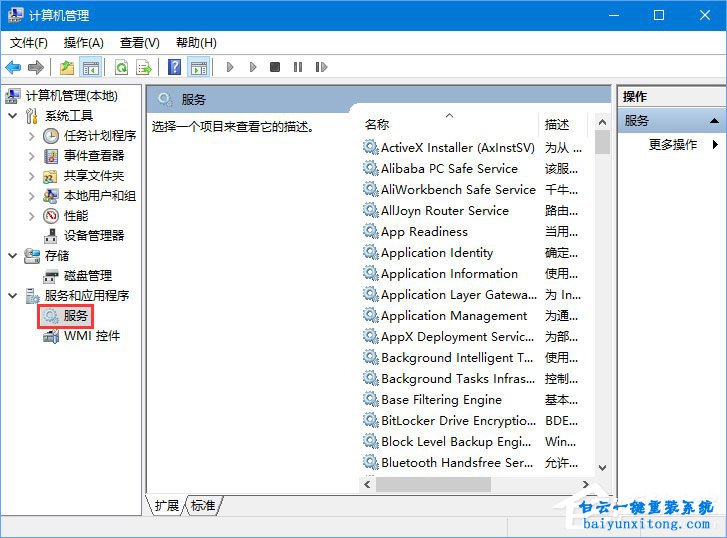Click the vertical scrollbar up arrow
The height and width of the screenshot is (538, 727).
pyautogui.click(x=602, y=122)
